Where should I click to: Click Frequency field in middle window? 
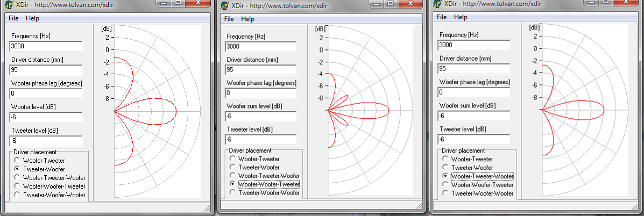(x=261, y=46)
